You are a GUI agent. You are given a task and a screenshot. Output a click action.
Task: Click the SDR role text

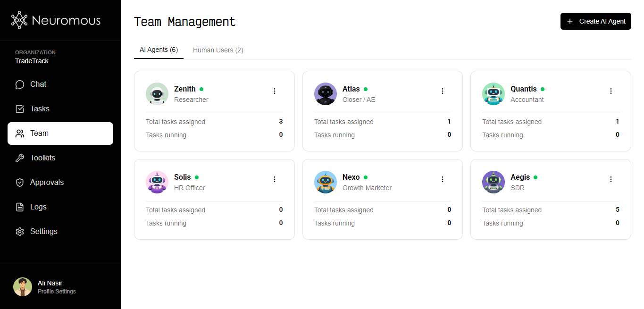[x=518, y=188]
